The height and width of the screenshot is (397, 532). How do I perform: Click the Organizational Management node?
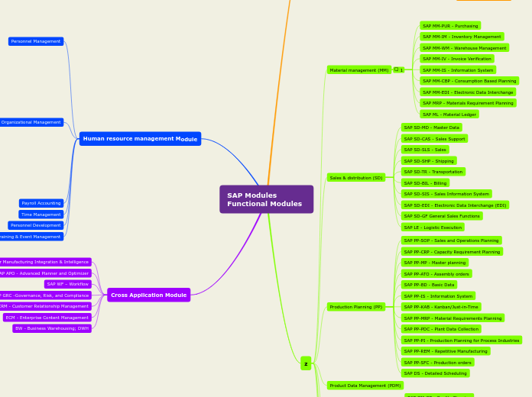pos(31,122)
